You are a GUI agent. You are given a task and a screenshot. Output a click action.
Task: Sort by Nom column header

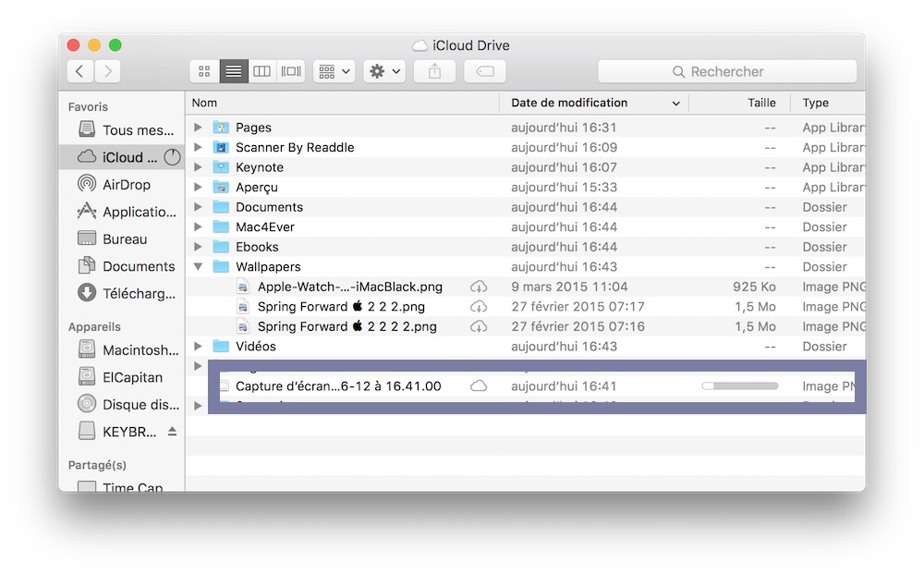coord(343,103)
